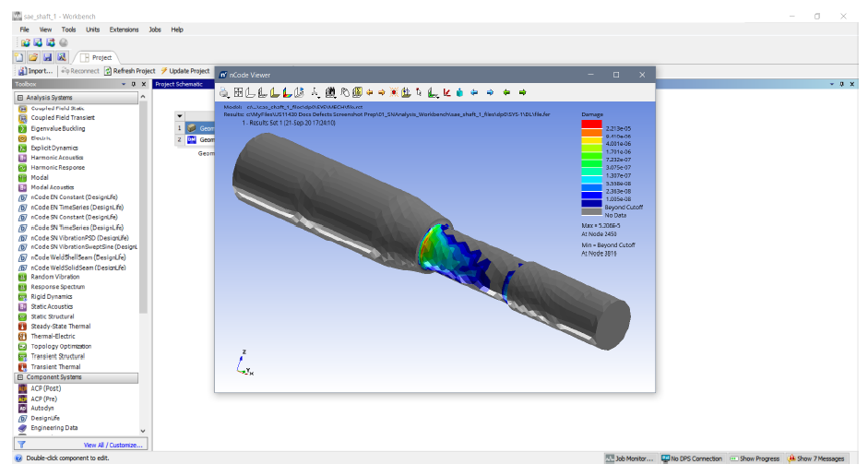Screen dimensions: 868x476
Task: Open the Units menu
Action: [x=93, y=30]
